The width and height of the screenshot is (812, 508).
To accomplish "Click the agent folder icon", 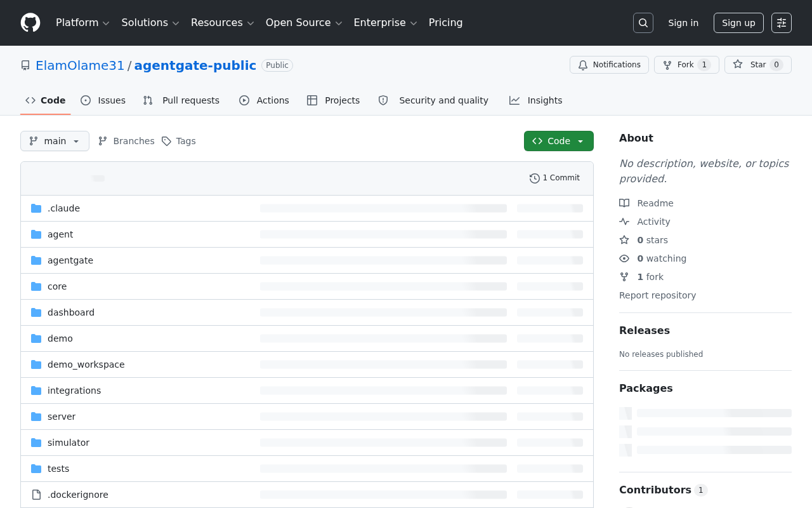I will click(x=36, y=234).
